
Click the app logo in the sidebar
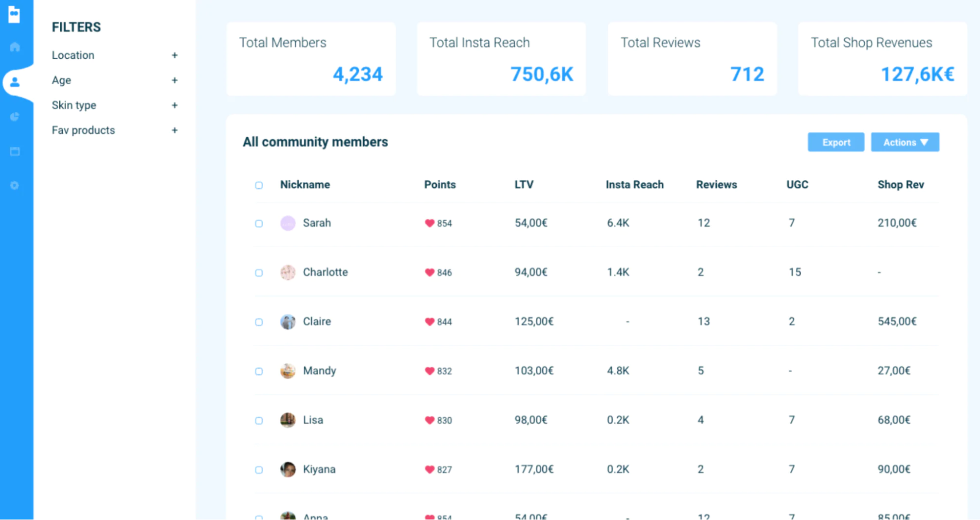[x=14, y=14]
